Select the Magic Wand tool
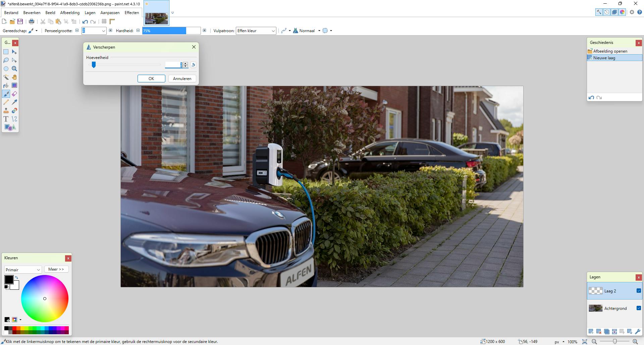 point(6,77)
